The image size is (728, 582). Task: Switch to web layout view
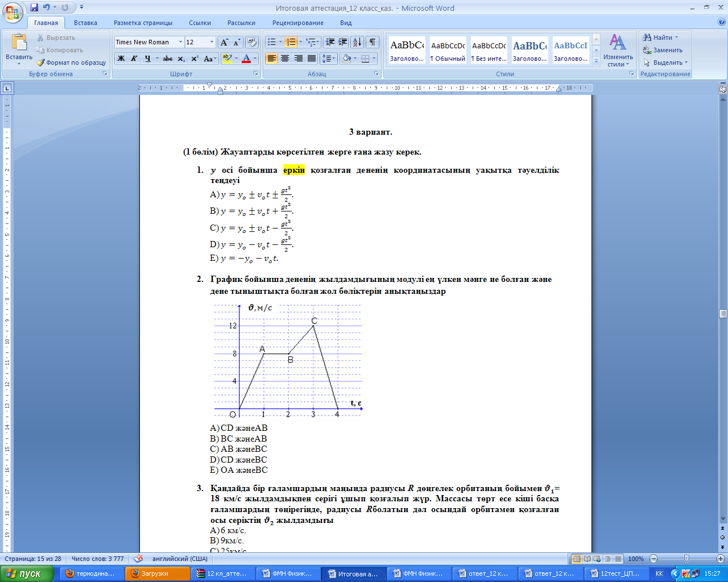598,559
